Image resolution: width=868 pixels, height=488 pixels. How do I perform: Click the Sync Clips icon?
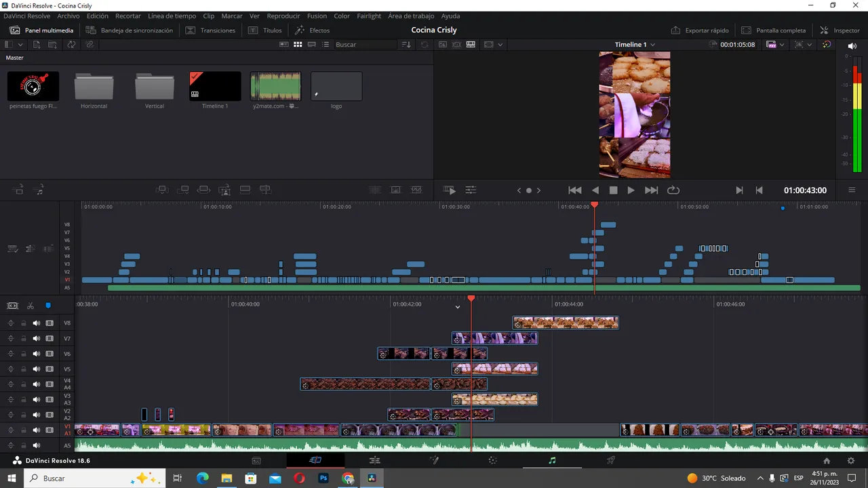pos(71,44)
